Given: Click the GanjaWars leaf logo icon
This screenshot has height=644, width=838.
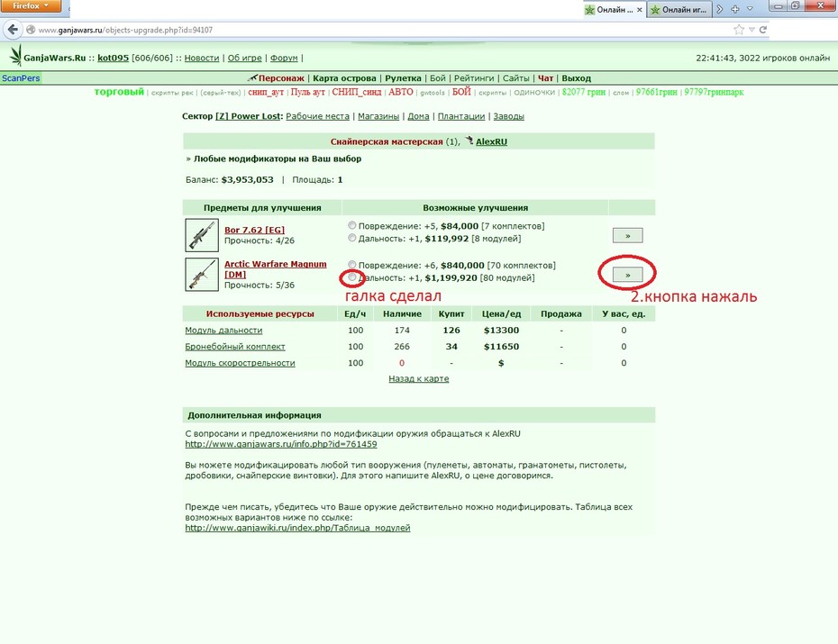Looking at the screenshot, I should tap(15, 56).
